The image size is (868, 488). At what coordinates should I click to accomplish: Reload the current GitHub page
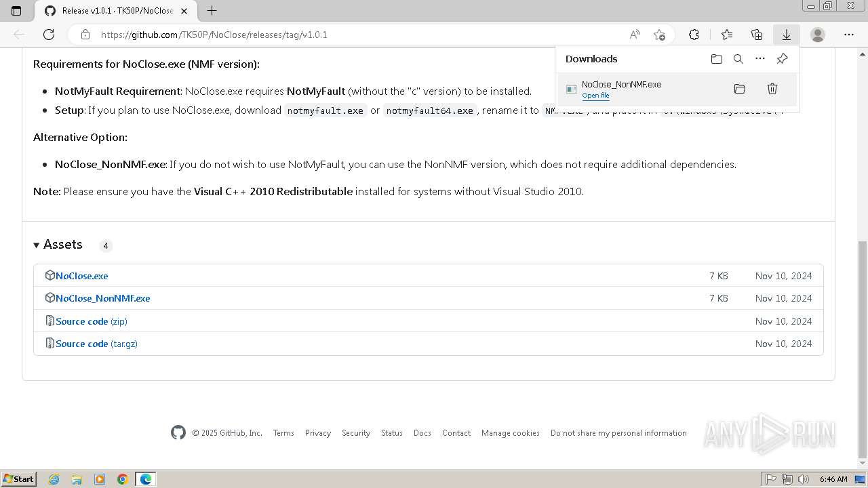coord(49,35)
